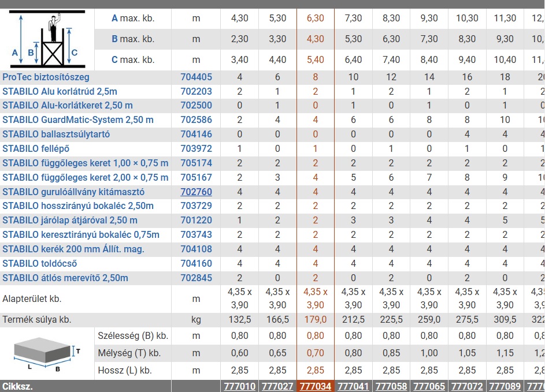Click article number 703743

point(196,235)
